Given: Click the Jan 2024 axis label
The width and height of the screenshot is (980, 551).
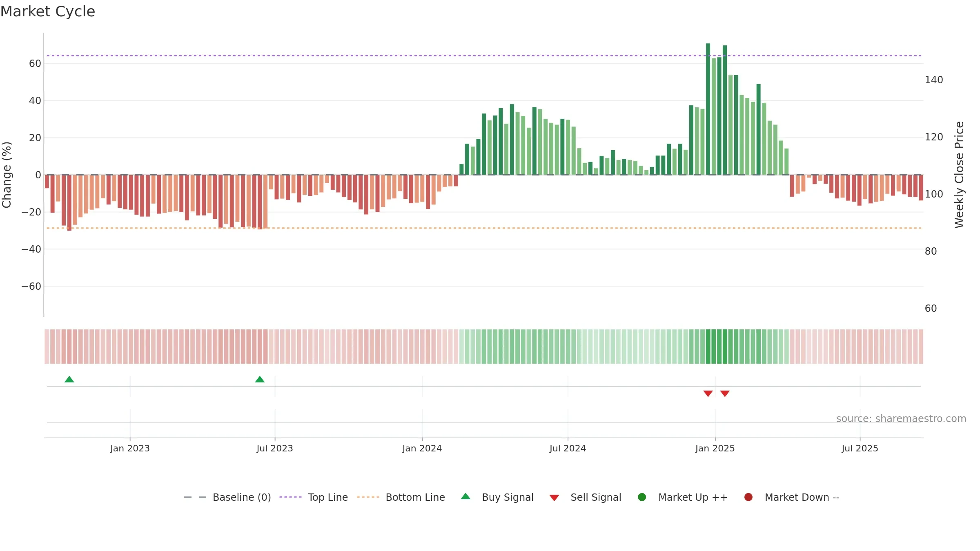Looking at the screenshot, I should pyautogui.click(x=422, y=449).
